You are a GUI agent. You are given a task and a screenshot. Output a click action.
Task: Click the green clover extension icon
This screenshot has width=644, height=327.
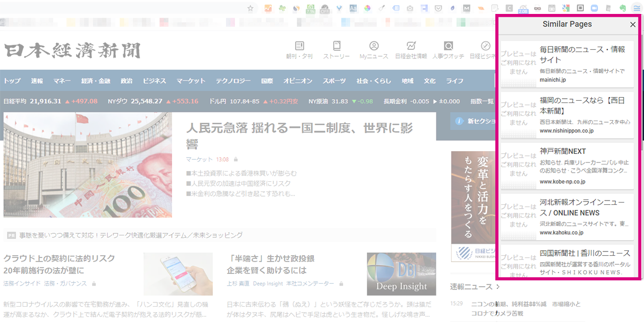click(x=282, y=8)
